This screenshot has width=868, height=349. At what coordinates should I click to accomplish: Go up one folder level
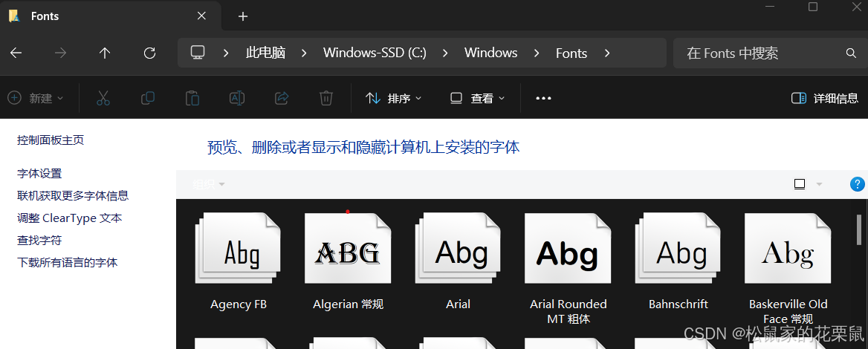pyautogui.click(x=105, y=53)
